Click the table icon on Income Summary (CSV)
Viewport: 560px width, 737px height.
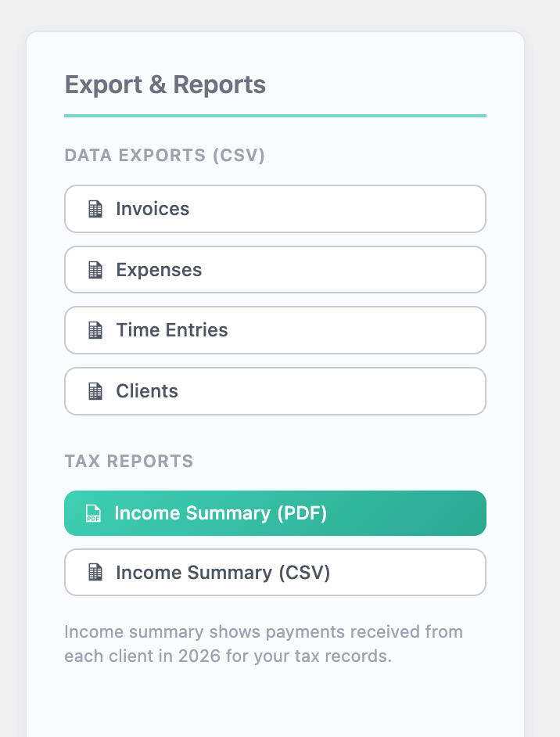click(x=95, y=573)
